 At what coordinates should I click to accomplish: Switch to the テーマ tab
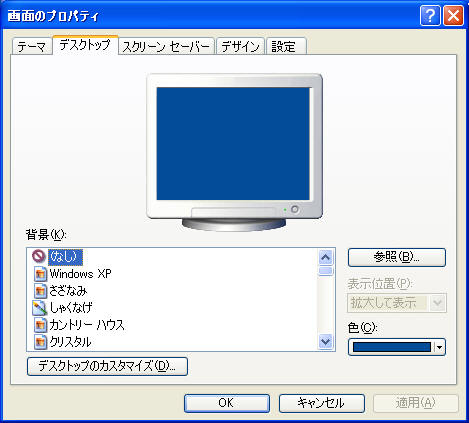(32, 46)
